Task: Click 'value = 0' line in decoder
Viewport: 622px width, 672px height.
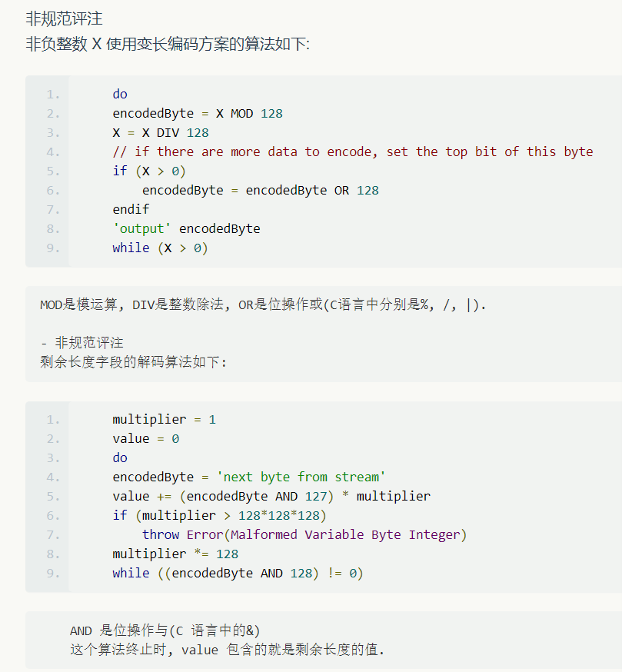Action: click(x=146, y=439)
